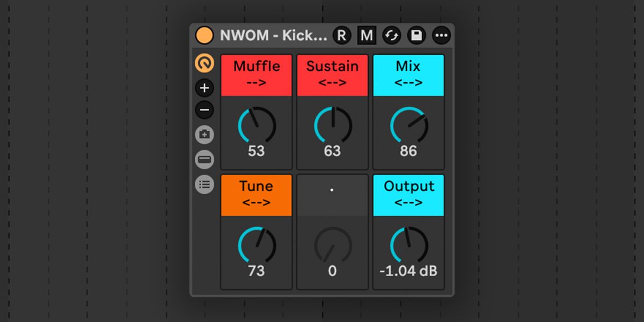Click the hot-swap preset arrows icon
This screenshot has width=644, height=322.
(x=392, y=35)
